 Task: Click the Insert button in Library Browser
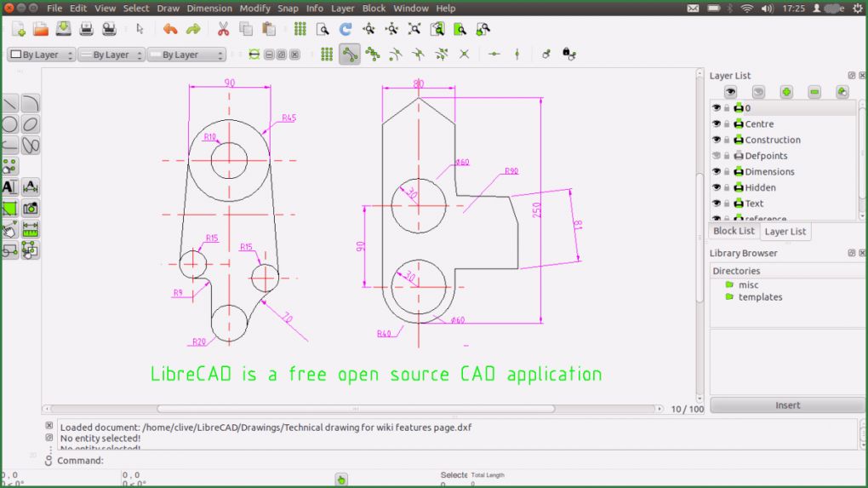(787, 405)
